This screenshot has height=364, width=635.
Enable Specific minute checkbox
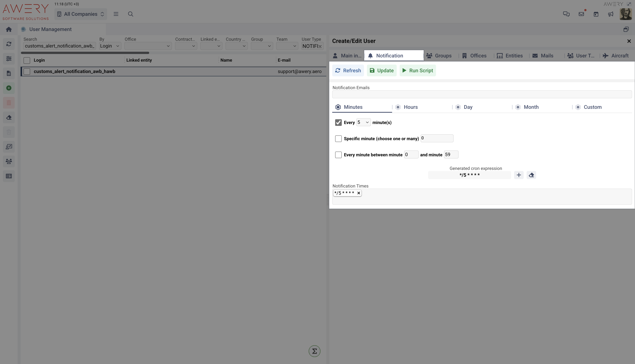point(338,139)
